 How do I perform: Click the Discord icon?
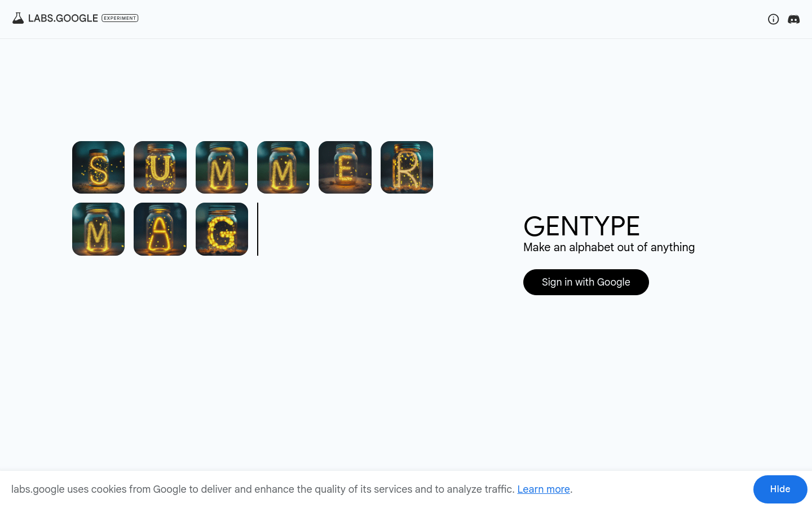[x=793, y=19]
